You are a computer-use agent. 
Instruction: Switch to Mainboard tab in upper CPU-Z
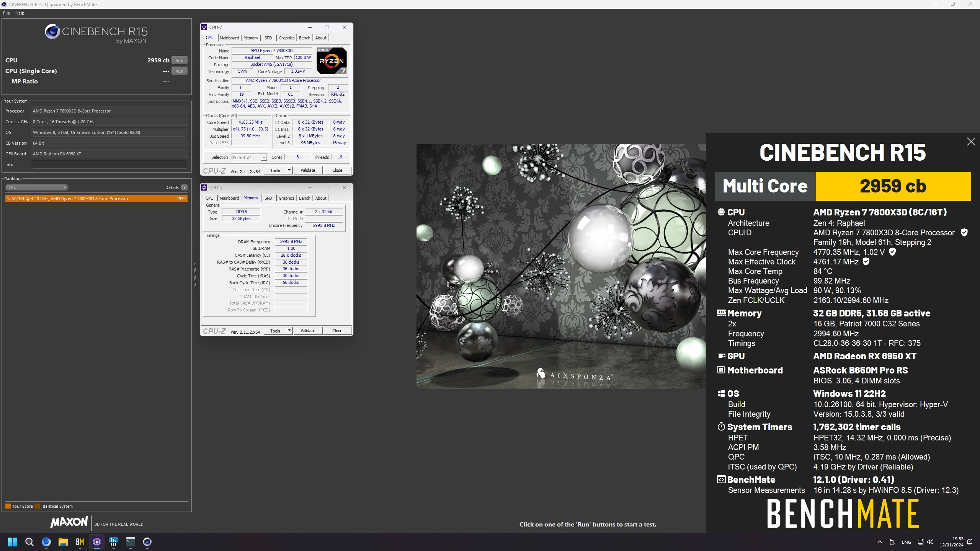tap(229, 38)
